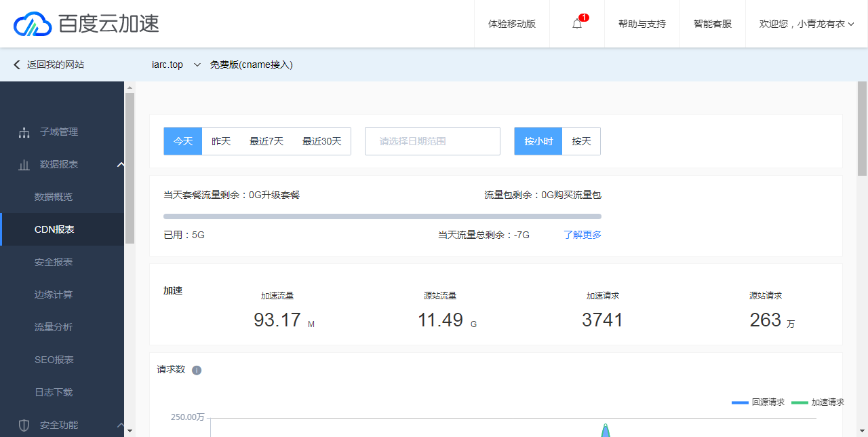Select the 昨天 time range
Viewport: 868px width, 437px height.
click(221, 141)
